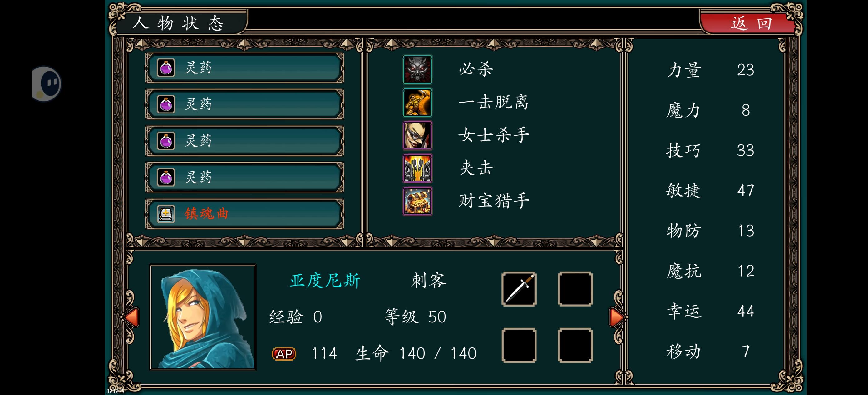Select the 一击脱离 skill icon
The height and width of the screenshot is (395, 868).
[x=417, y=102]
